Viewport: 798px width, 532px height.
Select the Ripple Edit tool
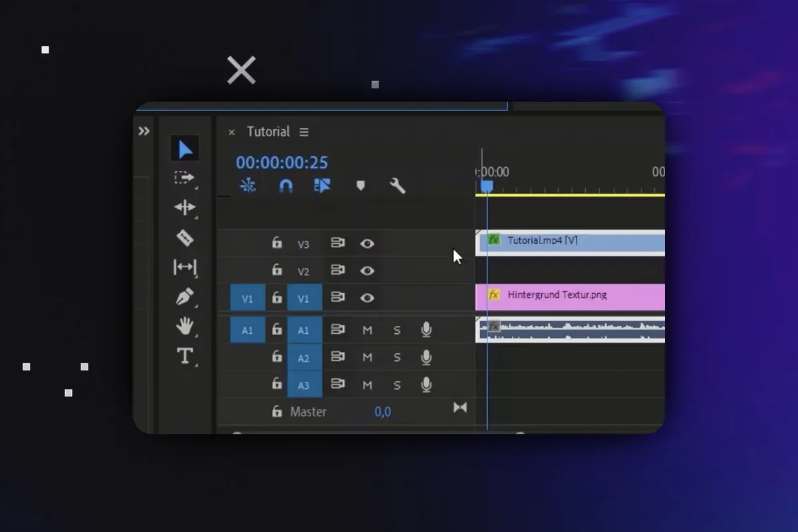[185, 207]
